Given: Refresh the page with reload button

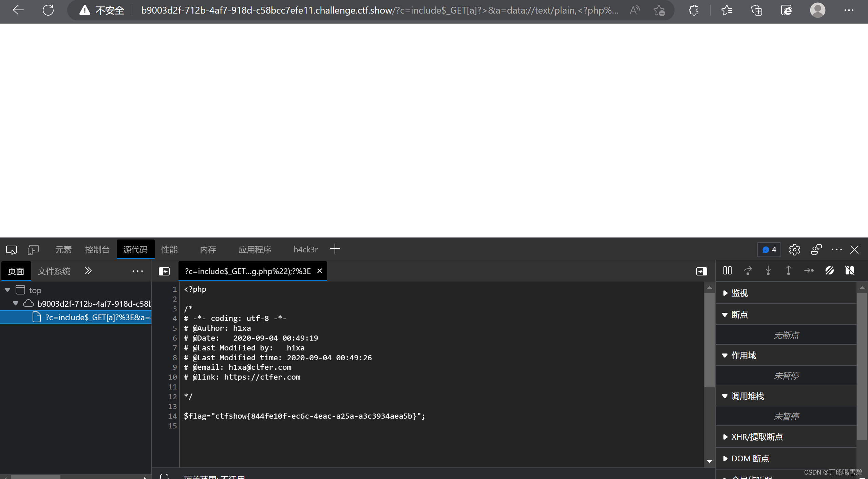Looking at the screenshot, I should [48, 11].
